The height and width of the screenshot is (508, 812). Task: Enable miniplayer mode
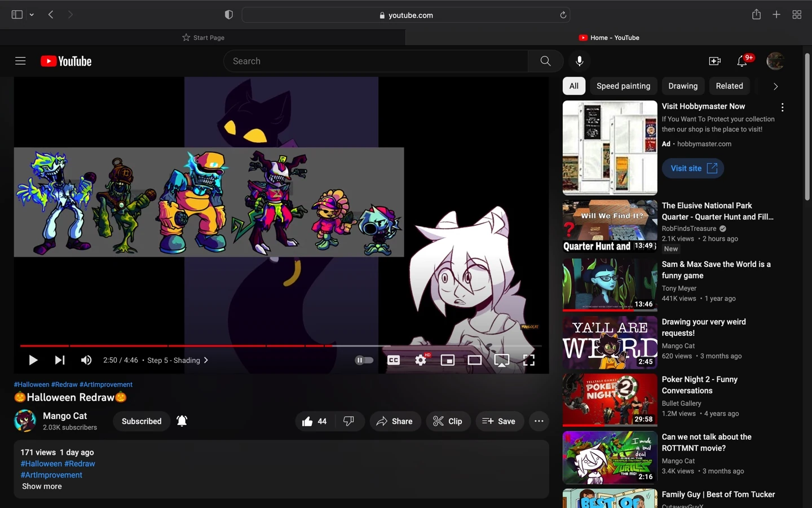pos(448,360)
